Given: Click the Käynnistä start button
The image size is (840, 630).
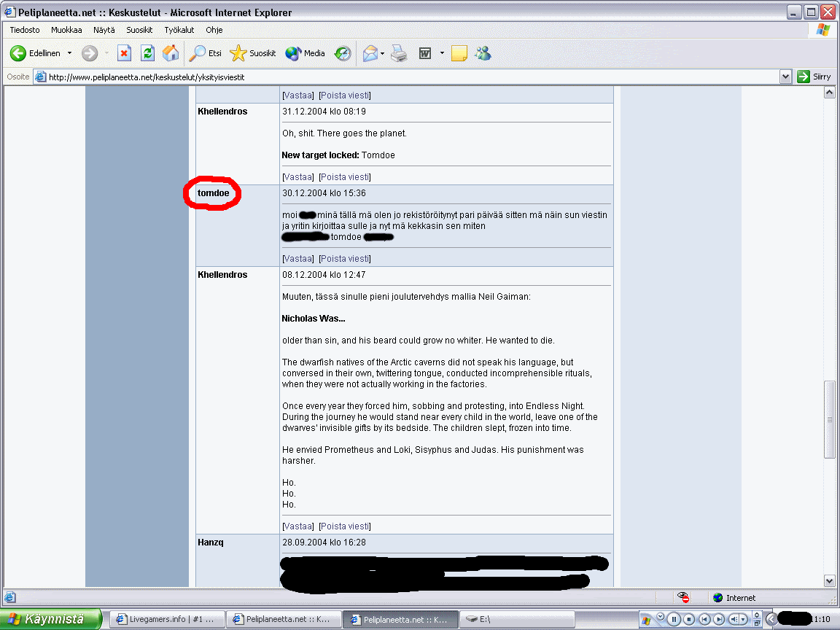Looking at the screenshot, I should point(50,619).
